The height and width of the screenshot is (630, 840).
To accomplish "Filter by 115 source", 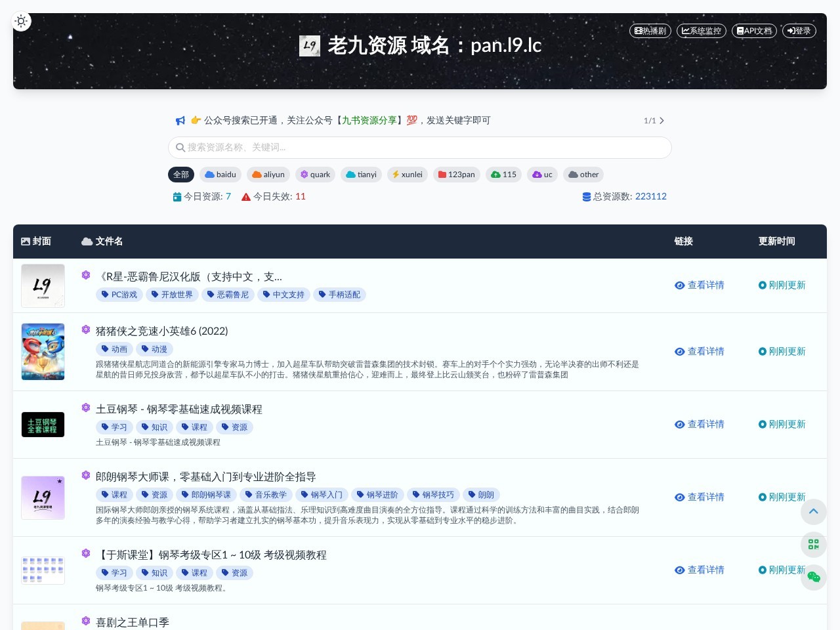I will point(503,175).
